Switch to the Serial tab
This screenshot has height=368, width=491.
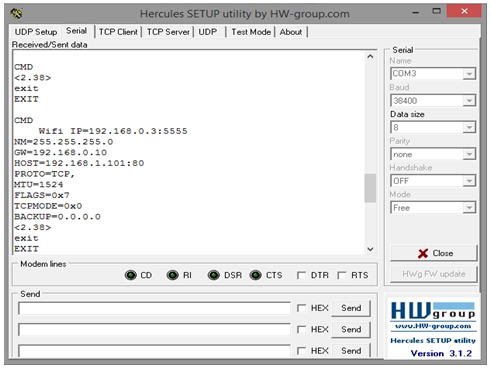pos(76,31)
